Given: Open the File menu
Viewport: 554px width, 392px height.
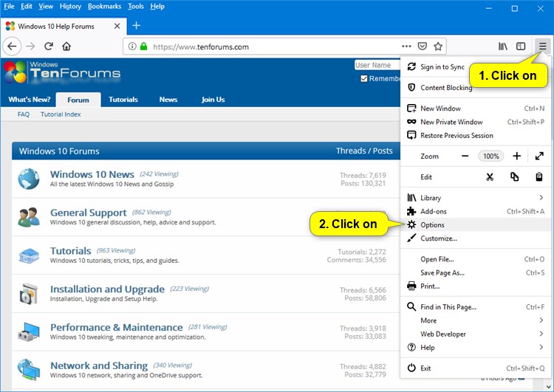Looking at the screenshot, I should click(x=9, y=7).
